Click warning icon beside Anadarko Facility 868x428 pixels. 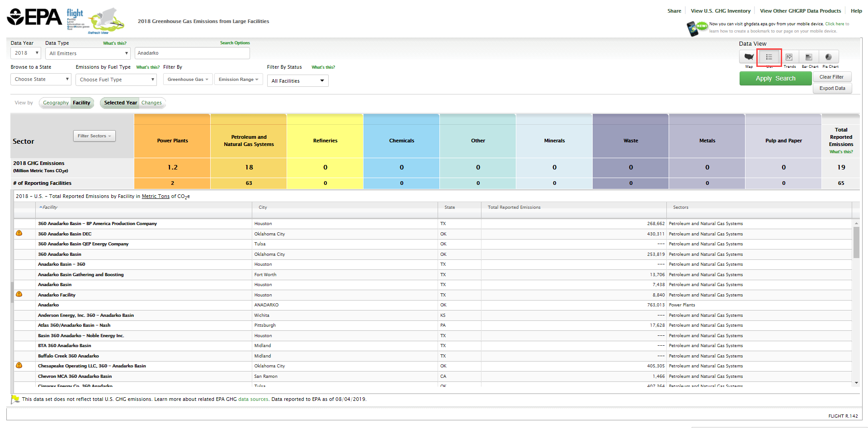point(19,294)
